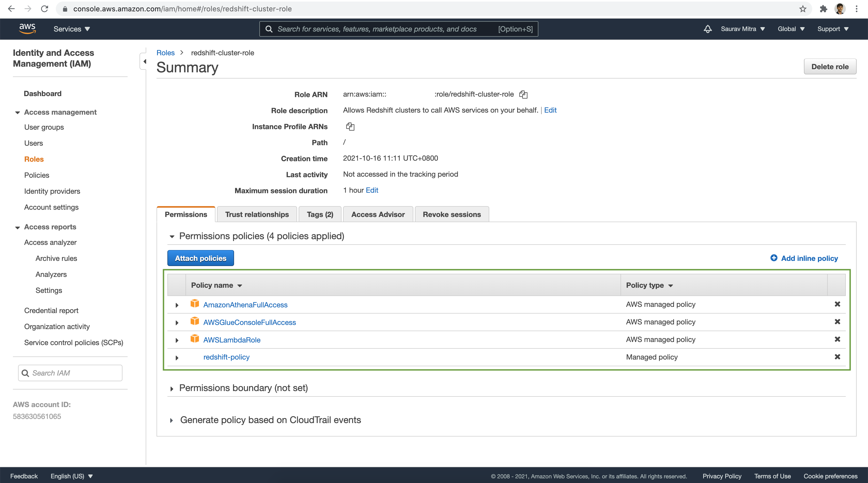868x483 pixels.
Task: Click Feedback in the footer
Action: click(x=24, y=476)
